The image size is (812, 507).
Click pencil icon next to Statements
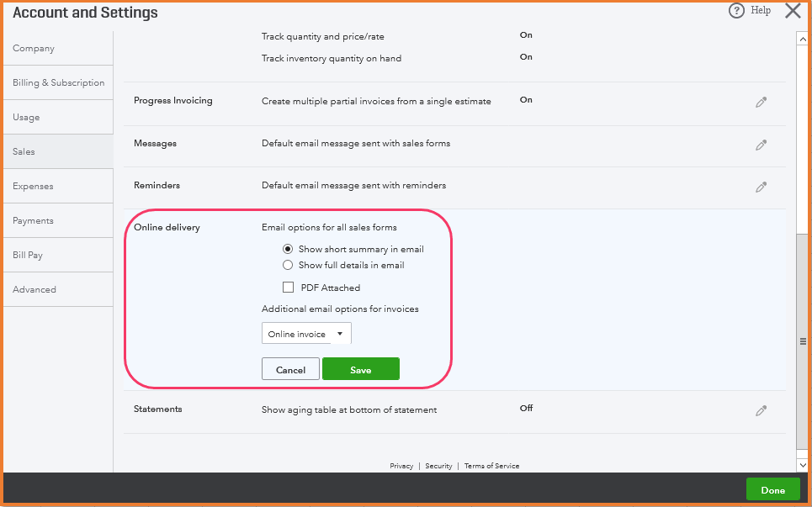(761, 410)
